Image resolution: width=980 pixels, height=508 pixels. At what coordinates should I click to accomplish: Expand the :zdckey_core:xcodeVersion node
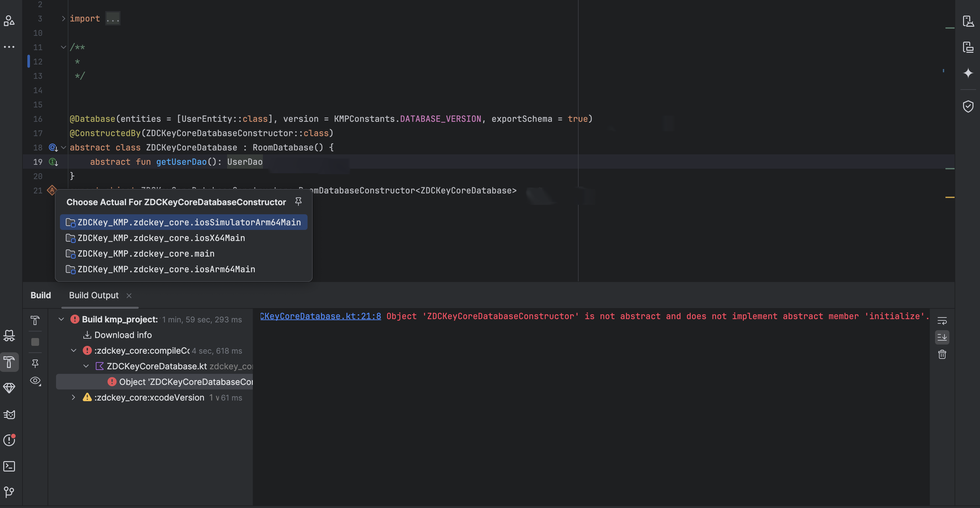[73, 397]
